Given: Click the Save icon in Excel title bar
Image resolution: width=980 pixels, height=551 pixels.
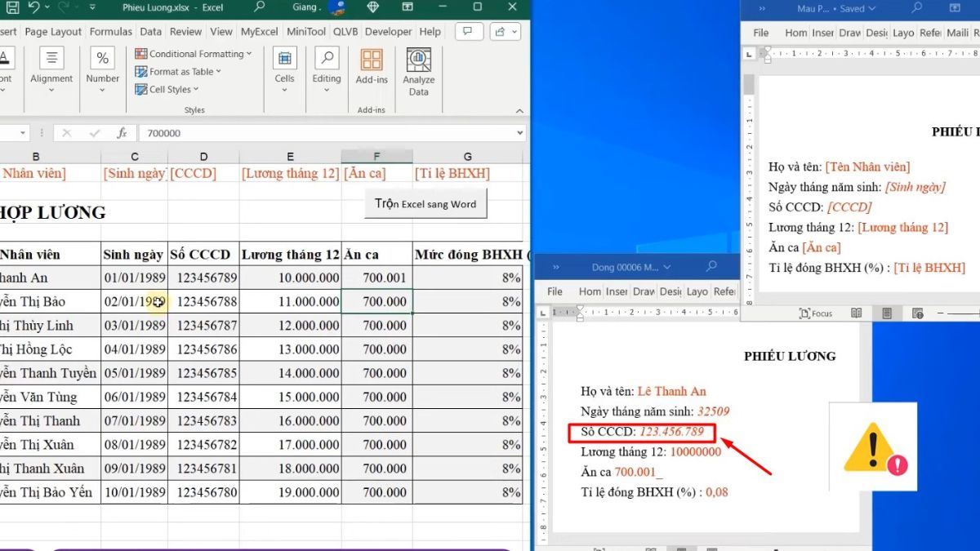Looking at the screenshot, I should (12, 7).
